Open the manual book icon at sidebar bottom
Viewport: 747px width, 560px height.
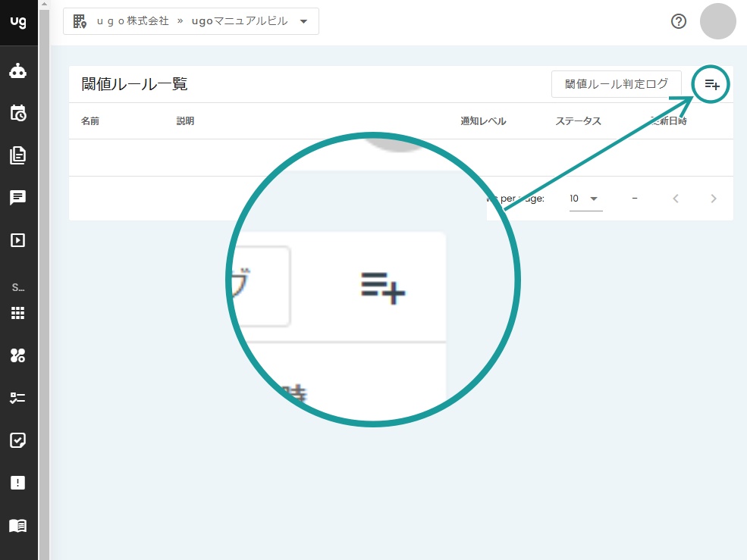coord(18,526)
